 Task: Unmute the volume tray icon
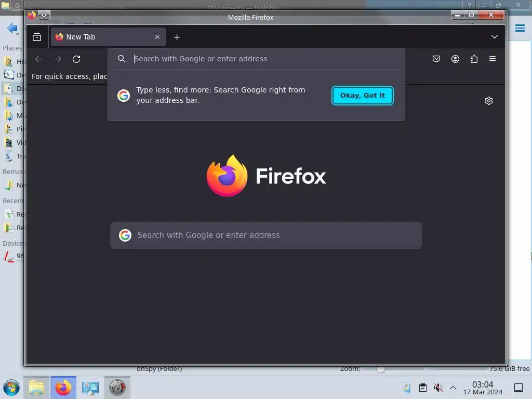click(x=438, y=388)
